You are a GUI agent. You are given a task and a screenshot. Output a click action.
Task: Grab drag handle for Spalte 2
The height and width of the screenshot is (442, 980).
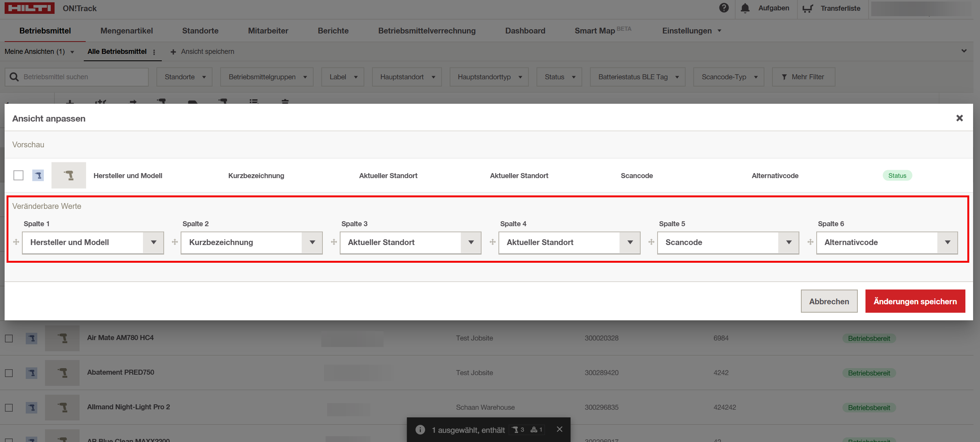(175, 242)
